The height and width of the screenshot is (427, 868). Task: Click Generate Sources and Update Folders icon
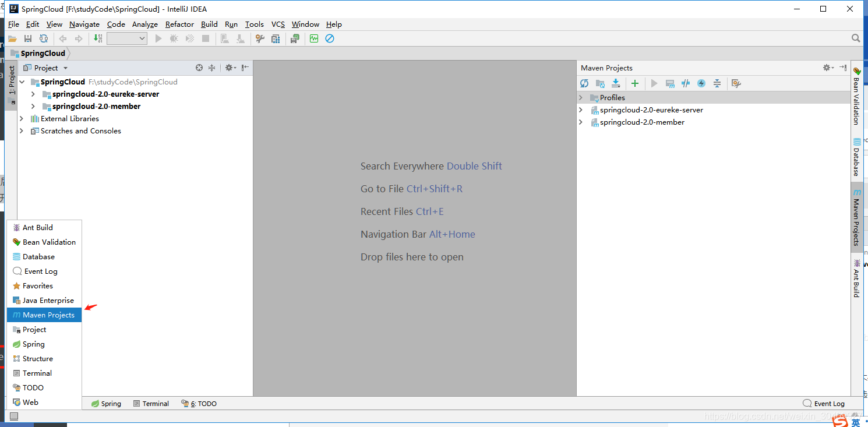click(600, 83)
